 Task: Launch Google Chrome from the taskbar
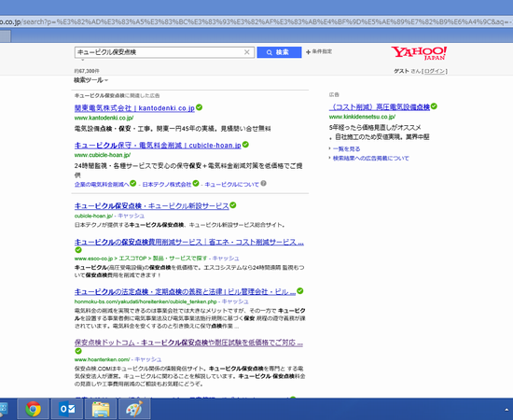point(33,409)
